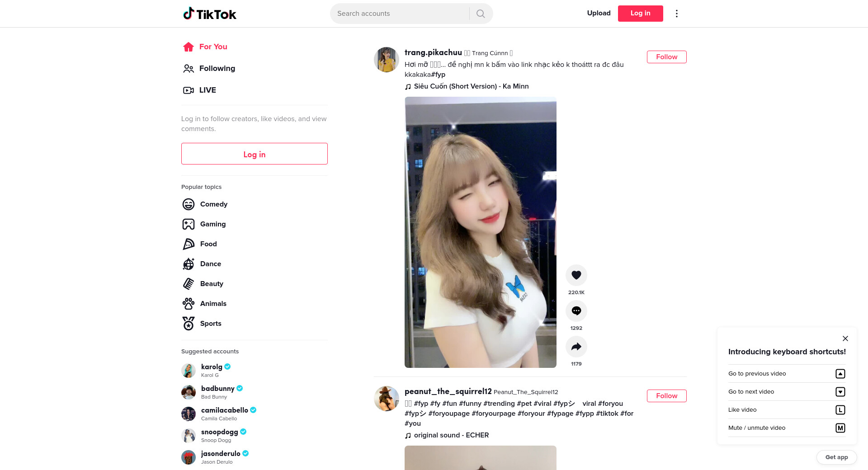Click the TikTok logo
The width and height of the screenshot is (868, 470).
click(209, 14)
